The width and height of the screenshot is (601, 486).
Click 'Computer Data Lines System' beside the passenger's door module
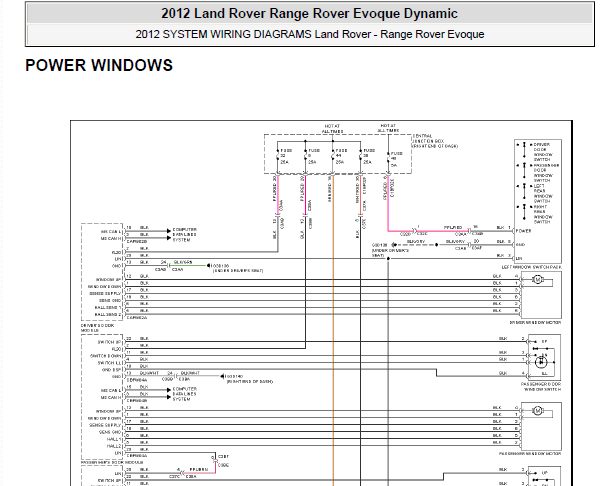(x=184, y=394)
